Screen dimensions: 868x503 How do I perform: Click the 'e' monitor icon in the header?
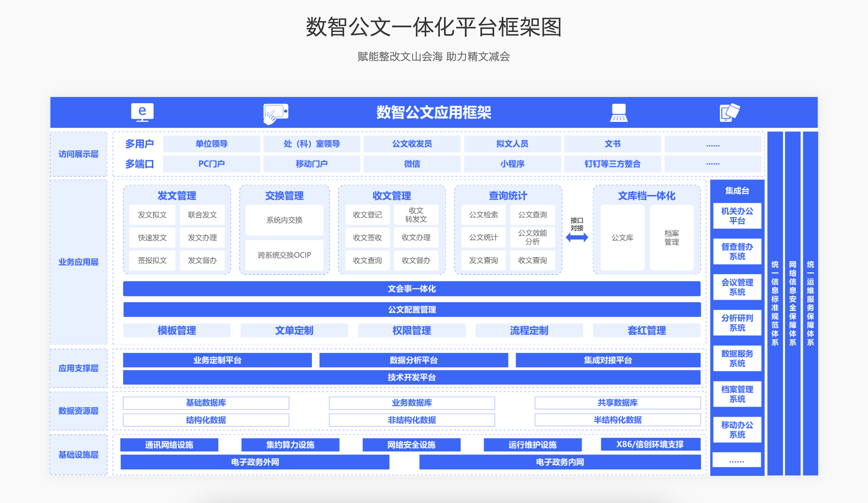[141, 112]
